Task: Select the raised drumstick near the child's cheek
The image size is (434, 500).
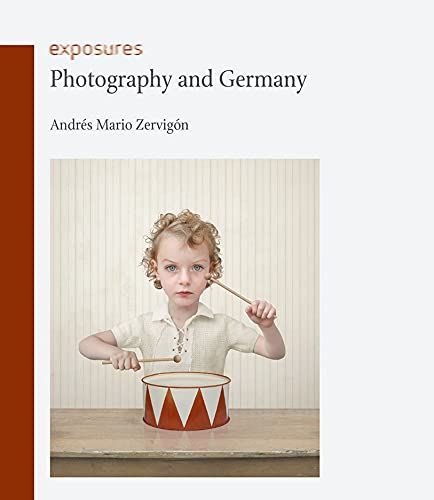Action: pyautogui.click(x=231, y=290)
